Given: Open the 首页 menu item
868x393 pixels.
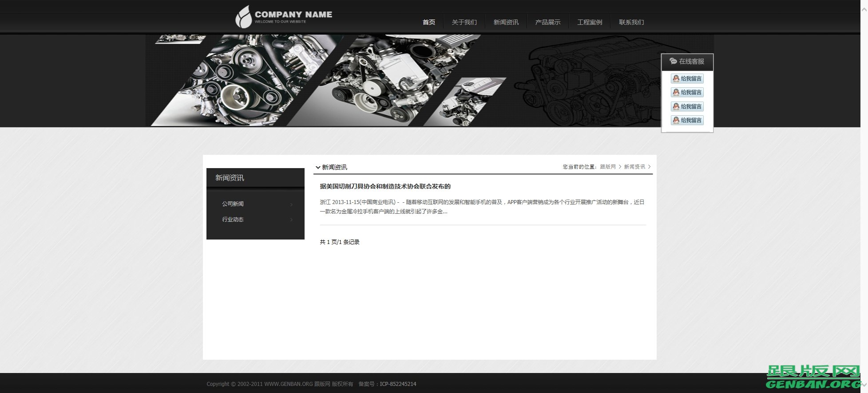Looking at the screenshot, I should pyautogui.click(x=428, y=22).
